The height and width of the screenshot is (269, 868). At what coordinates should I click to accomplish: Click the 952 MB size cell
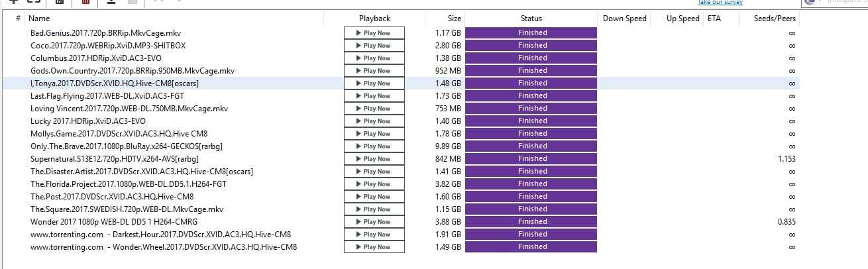[x=448, y=70]
